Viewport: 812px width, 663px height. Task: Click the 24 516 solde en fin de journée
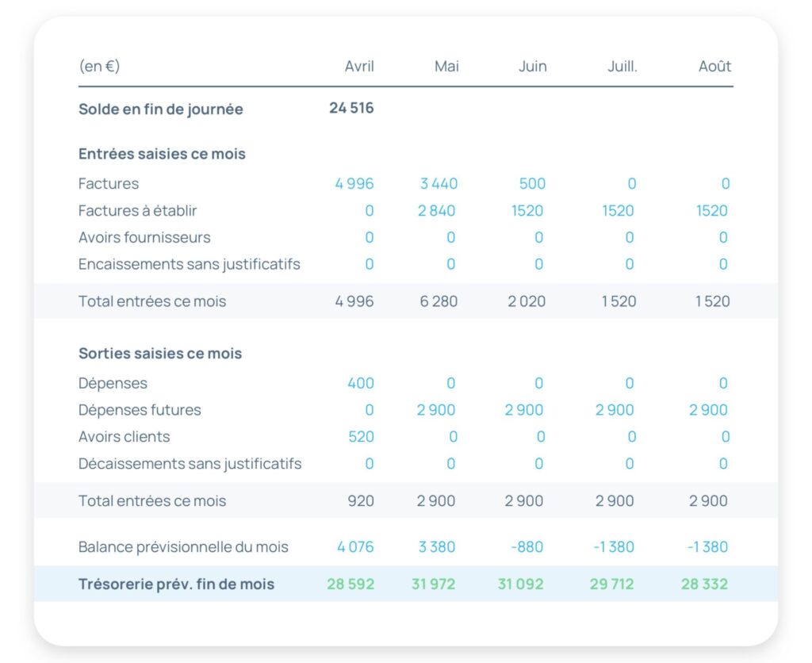pyautogui.click(x=351, y=108)
